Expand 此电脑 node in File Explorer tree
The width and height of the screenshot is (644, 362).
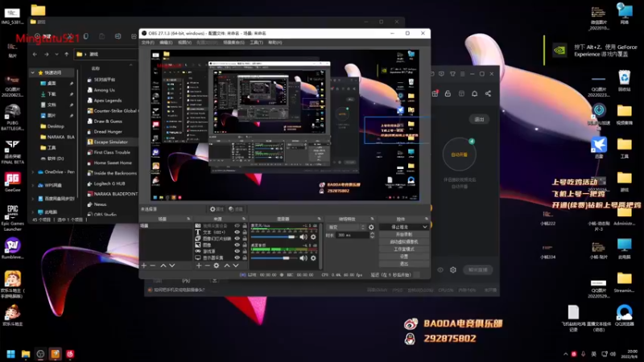[x=33, y=212]
